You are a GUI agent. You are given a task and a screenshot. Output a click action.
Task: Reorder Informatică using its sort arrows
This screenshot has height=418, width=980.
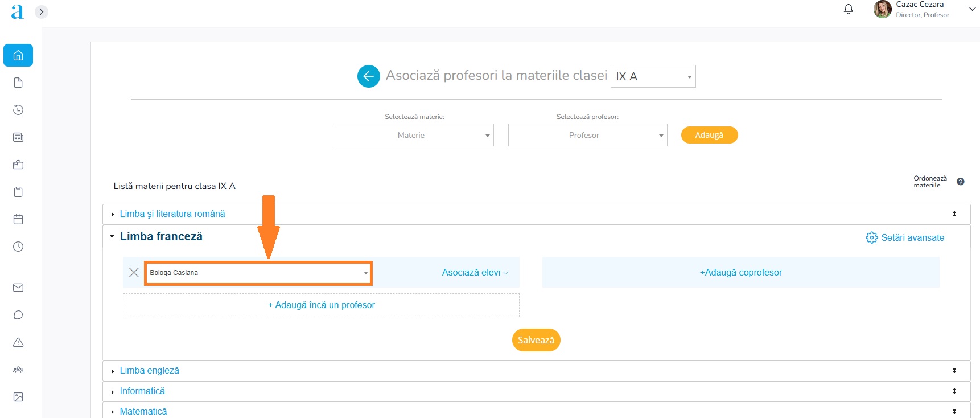click(954, 391)
